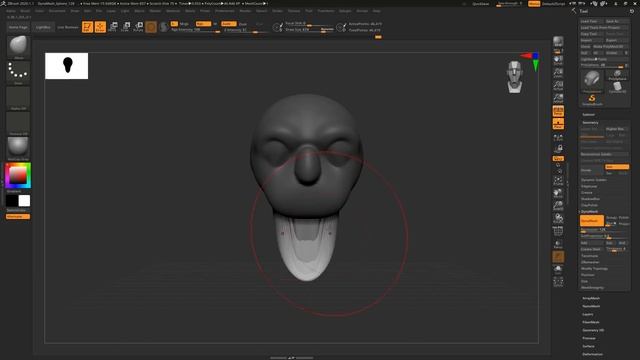Viewport: 640px width, 360px height.
Task: Select the PolySphere tool icon
Action: click(617, 75)
